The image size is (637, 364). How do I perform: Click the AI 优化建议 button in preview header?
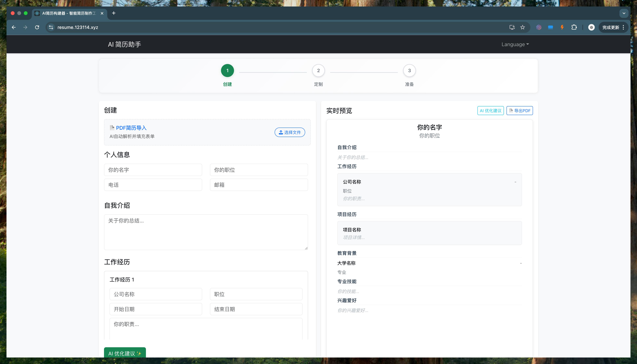pos(490,110)
